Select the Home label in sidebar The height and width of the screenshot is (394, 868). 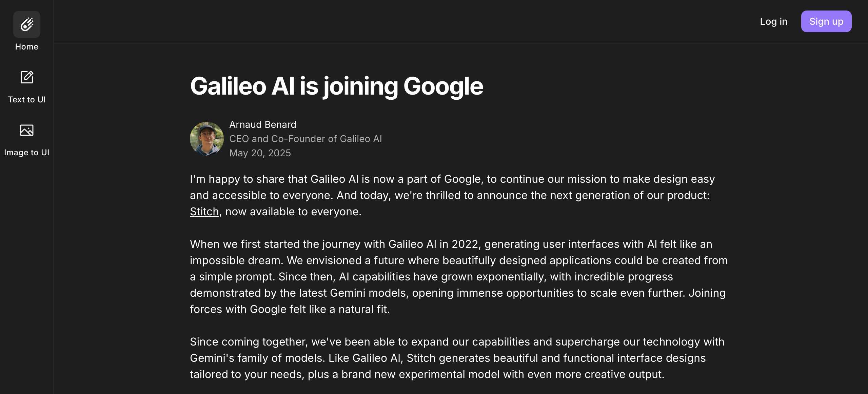click(27, 47)
